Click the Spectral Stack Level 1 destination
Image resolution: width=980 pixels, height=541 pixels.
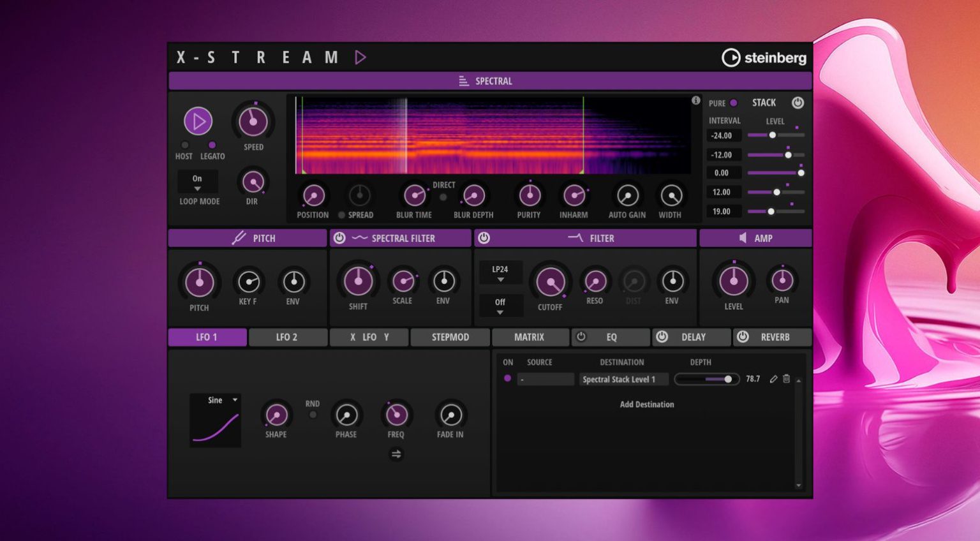pos(624,379)
